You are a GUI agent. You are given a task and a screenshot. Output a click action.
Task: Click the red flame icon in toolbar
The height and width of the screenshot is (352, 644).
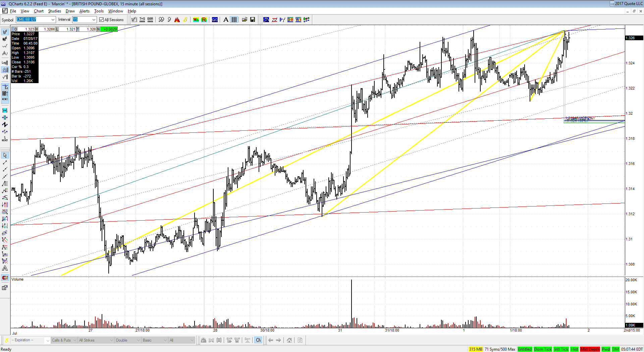[177, 20]
